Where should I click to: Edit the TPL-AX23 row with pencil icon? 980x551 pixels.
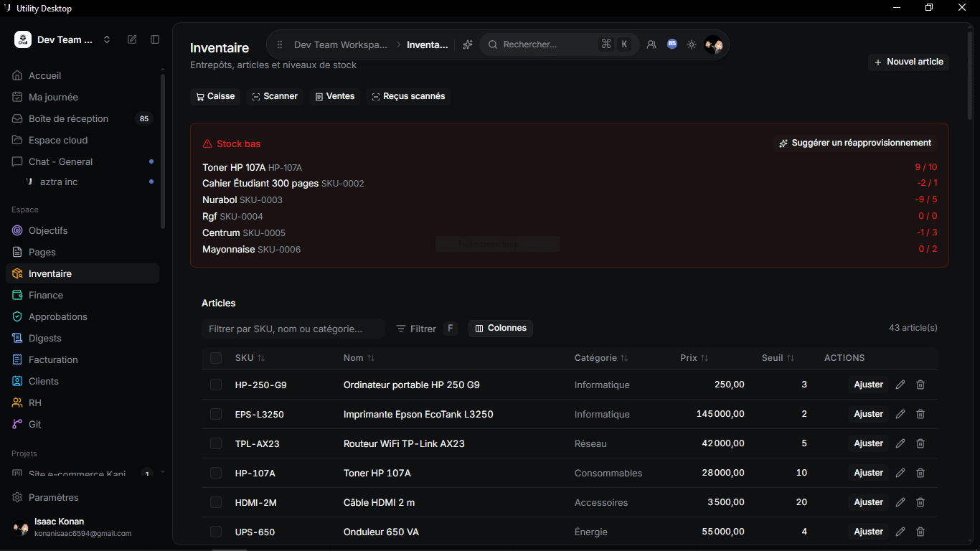(900, 443)
